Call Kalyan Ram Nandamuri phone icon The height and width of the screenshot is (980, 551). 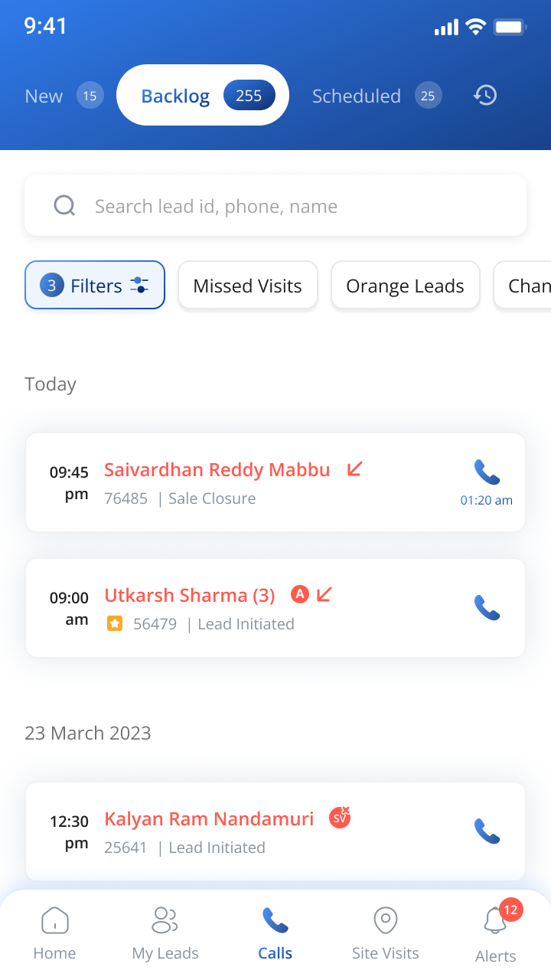(x=487, y=831)
